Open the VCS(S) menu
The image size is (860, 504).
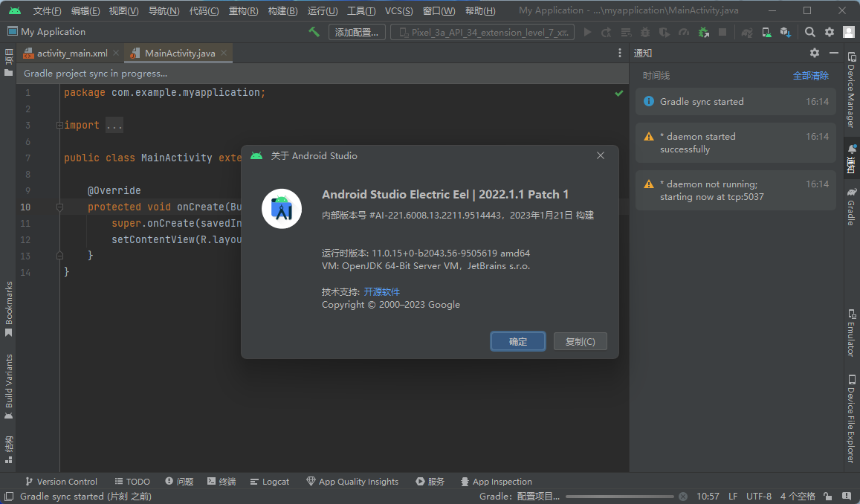(398, 11)
